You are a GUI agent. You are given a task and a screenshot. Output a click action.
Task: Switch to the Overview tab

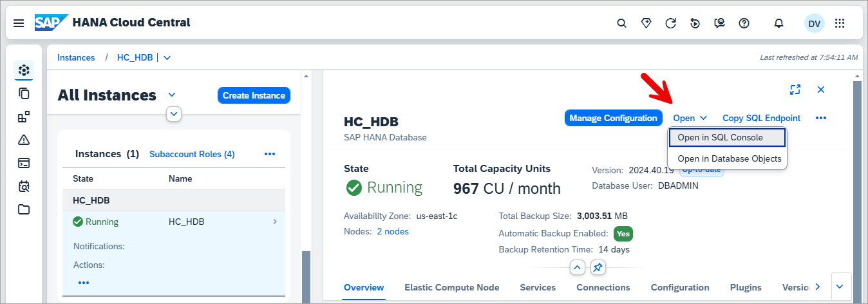(x=364, y=287)
